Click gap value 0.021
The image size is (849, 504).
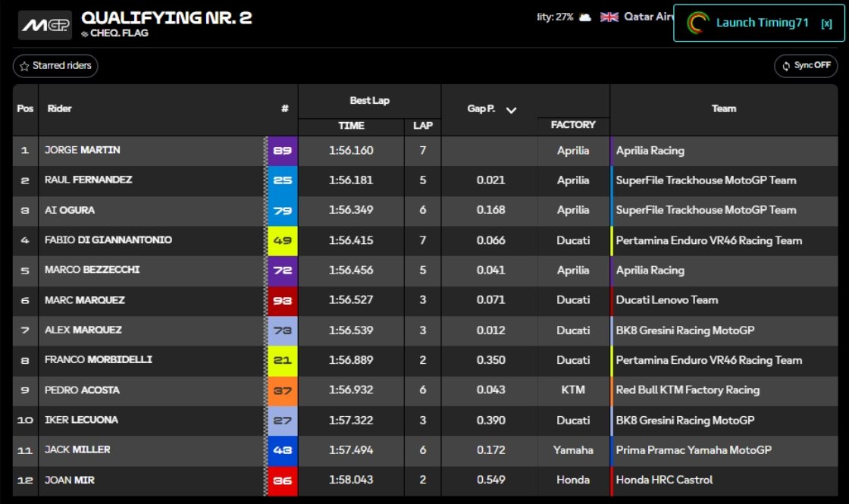490,180
